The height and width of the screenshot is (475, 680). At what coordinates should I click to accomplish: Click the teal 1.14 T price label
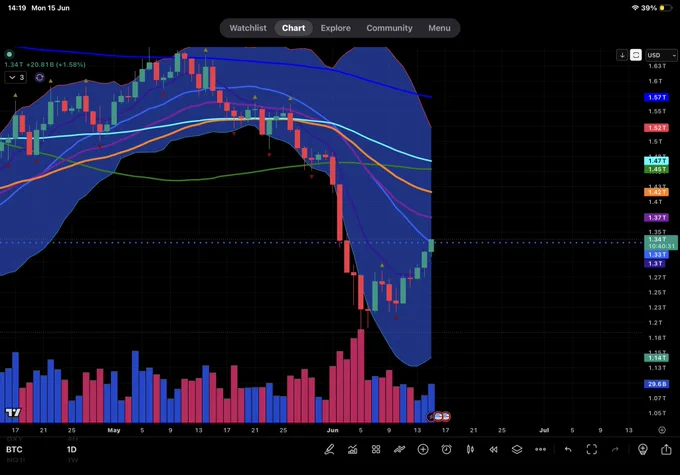657,357
